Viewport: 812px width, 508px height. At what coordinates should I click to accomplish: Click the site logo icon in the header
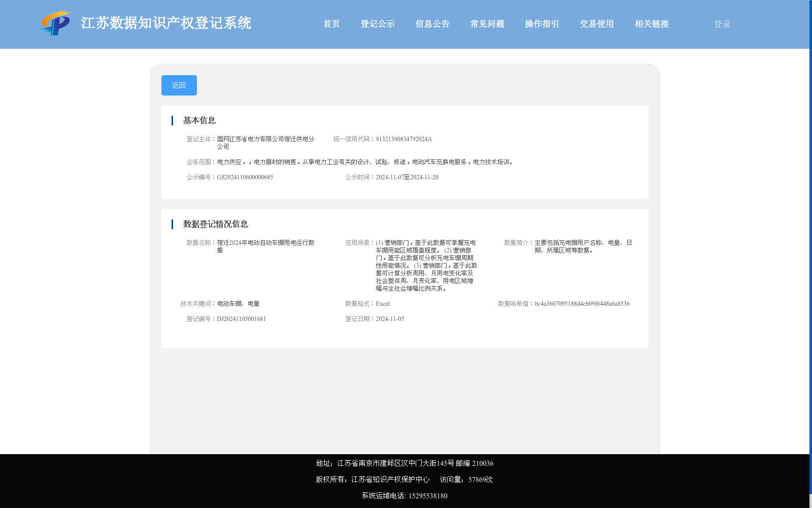(x=56, y=23)
